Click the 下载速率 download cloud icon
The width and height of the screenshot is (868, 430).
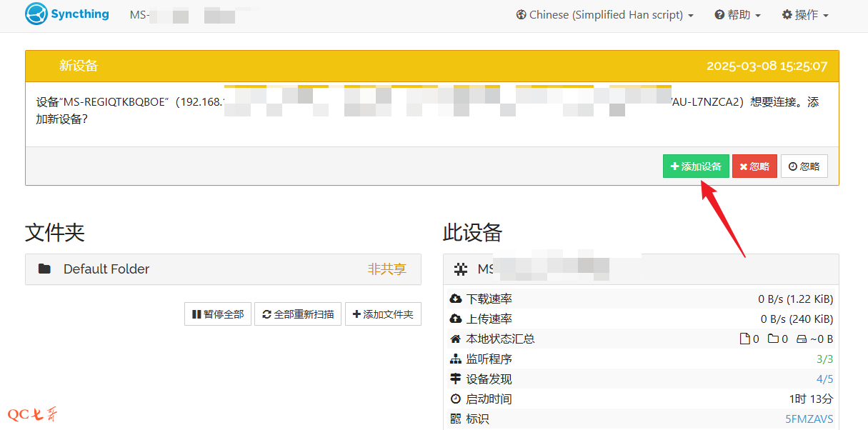pos(456,299)
